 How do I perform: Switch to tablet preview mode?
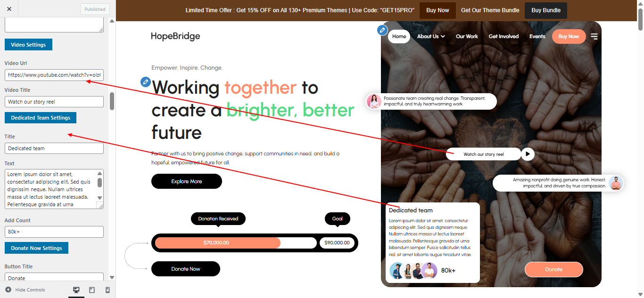(x=92, y=290)
